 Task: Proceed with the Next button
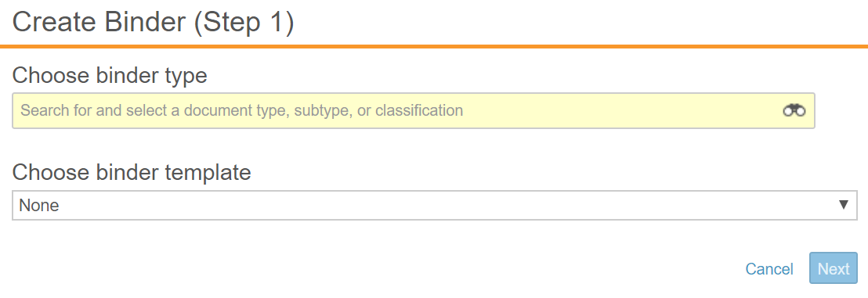tap(833, 268)
